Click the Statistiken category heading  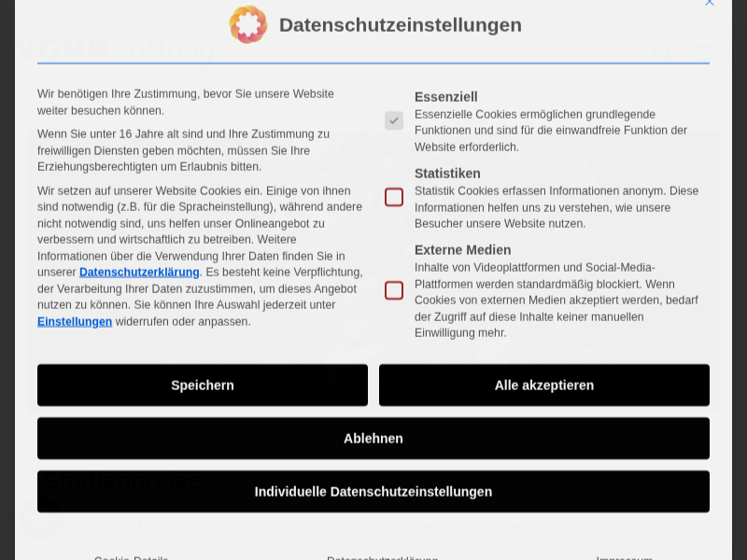point(447,174)
